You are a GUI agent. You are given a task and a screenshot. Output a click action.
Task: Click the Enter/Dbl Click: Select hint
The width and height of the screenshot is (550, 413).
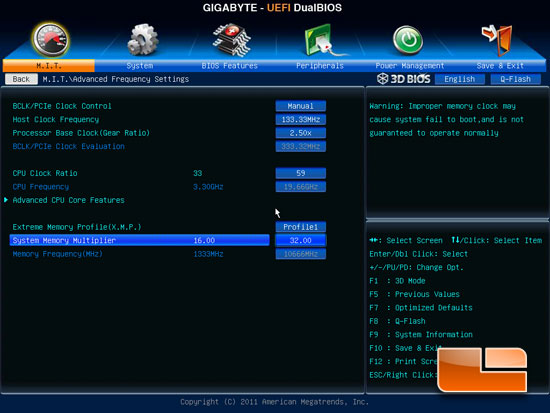click(418, 254)
